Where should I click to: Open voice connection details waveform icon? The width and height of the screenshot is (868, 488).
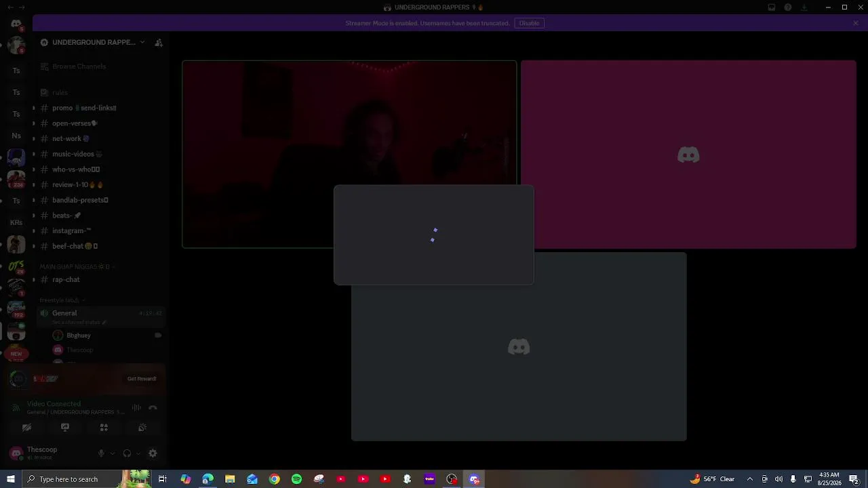(x=136, y=407)
